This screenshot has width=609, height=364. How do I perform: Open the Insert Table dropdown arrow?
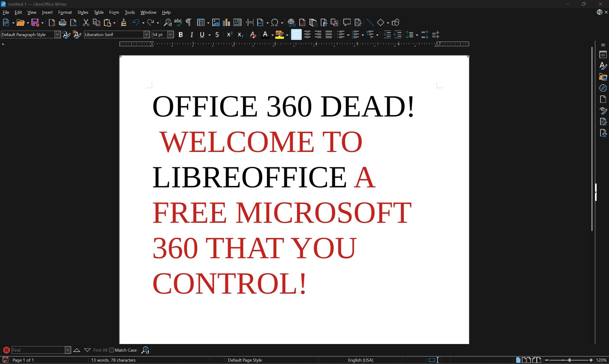click(x=208, y=23)
